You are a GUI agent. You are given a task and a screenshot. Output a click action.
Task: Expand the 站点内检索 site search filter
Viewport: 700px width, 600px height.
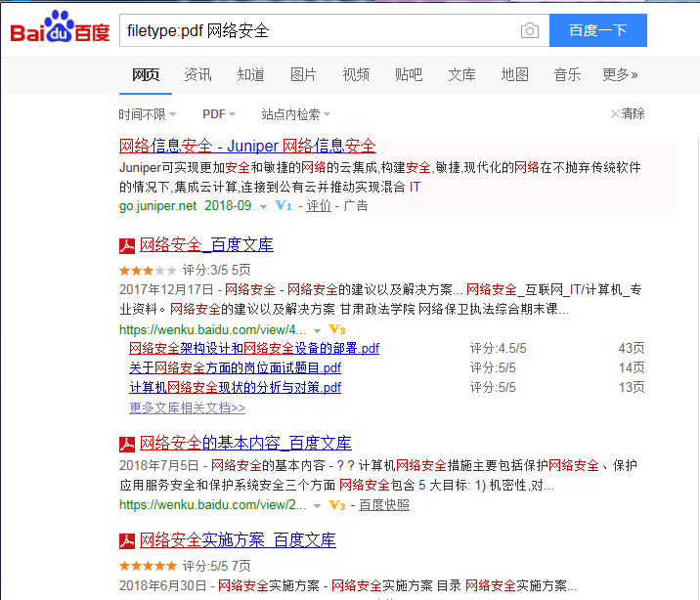click(x=296, y=114)
